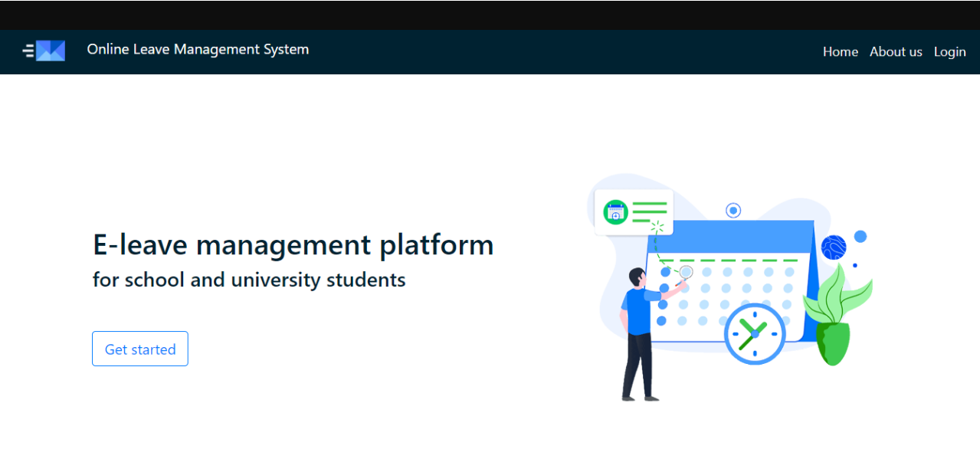
Task: Open the Home navigation item
Action: click(840, 51)
